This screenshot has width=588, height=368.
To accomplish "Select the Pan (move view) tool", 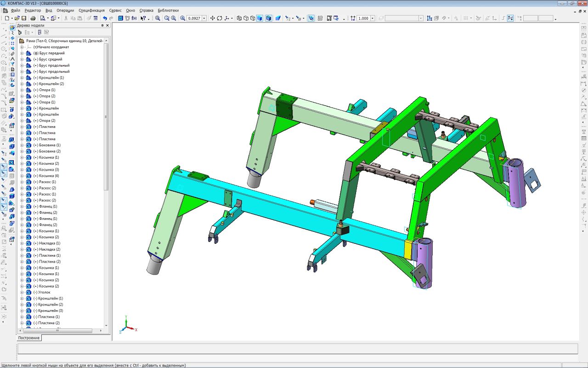I will tap(212, 18).
